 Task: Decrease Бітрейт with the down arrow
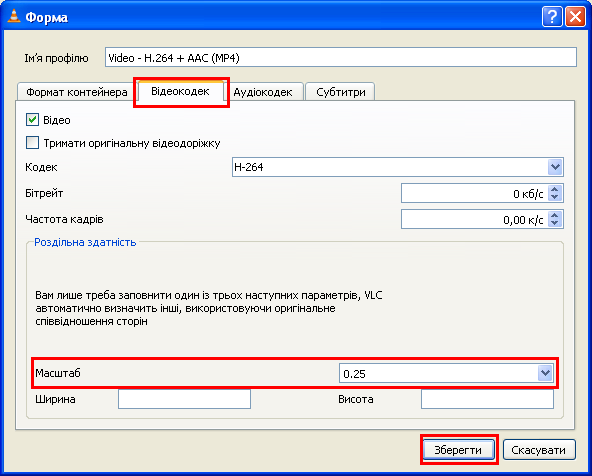(554, 197)
